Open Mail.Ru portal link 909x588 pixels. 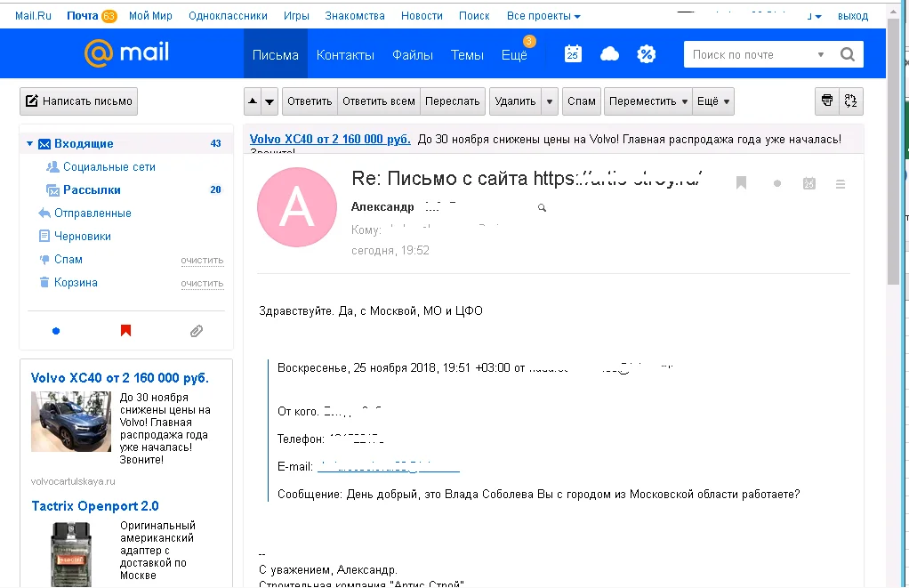(33, 16)
